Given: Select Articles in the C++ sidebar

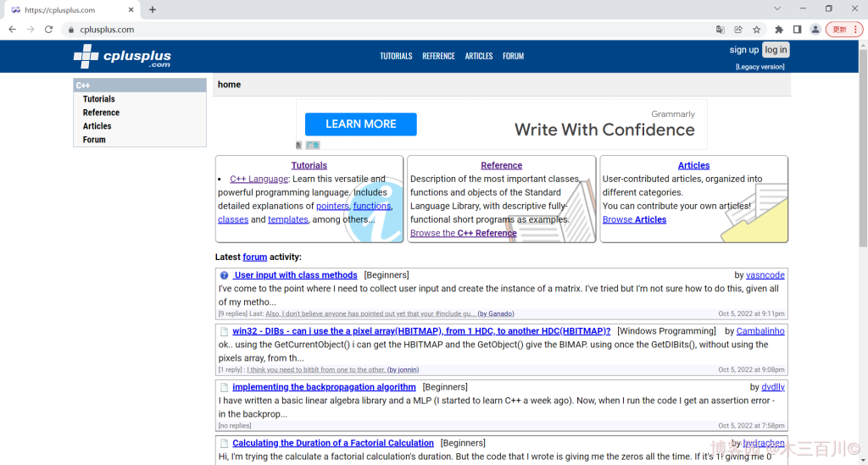Looking at the screenshot, I should [97, 126].
